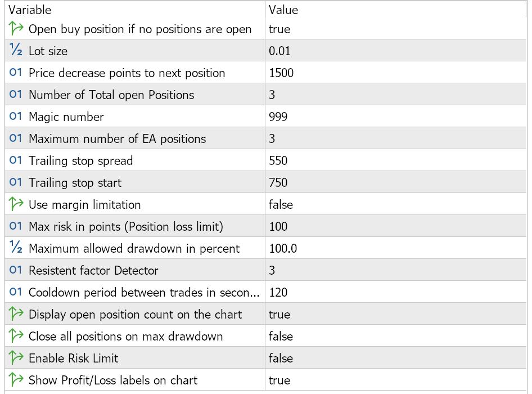Click the Value column header
Screen dimensions: 532x394
coord(283,10)
